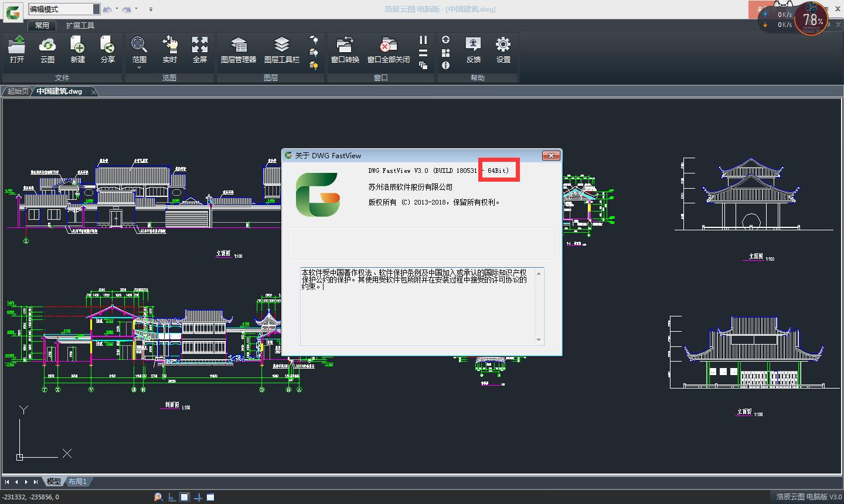This screenshot has width=844, height=504.
Task: Open the 设置 settings gear
Action: tap(503, 50)
